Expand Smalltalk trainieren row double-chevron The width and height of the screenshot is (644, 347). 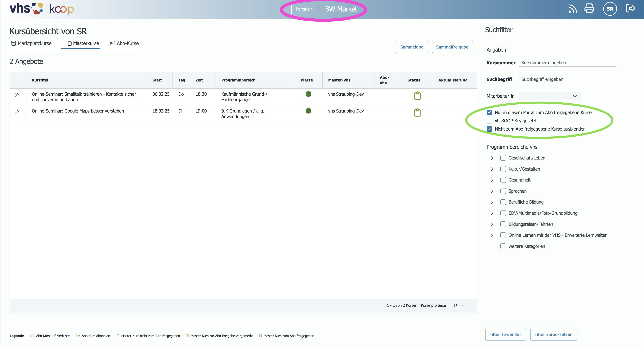17,95
